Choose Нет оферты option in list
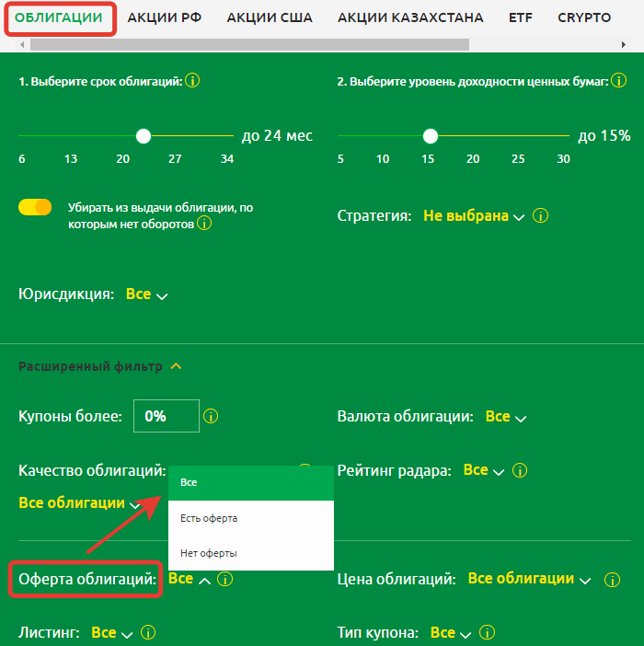 [x=209, y=553]
